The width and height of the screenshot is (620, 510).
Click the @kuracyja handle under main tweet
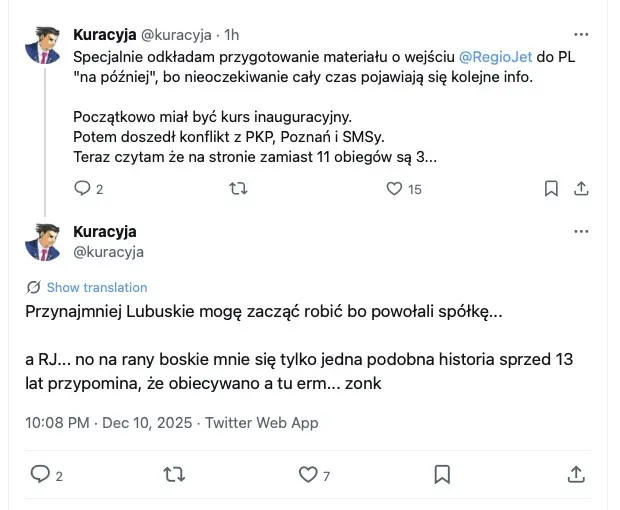point(109,252)
